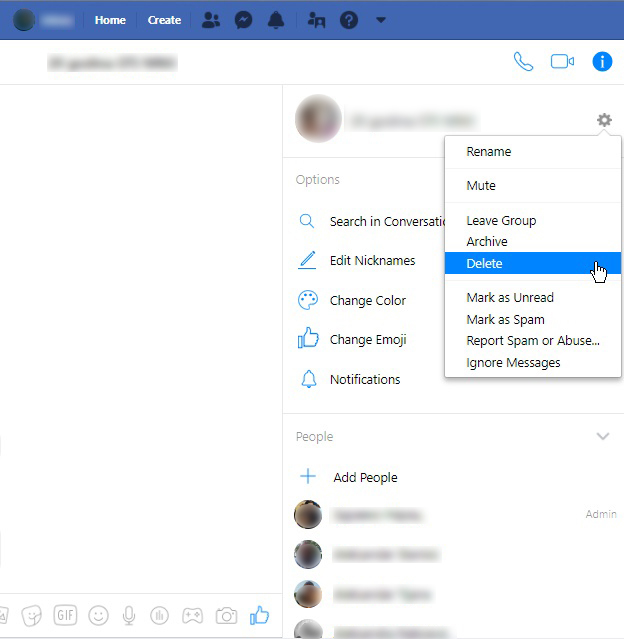Click the Find Friends icon in top bar
Screen dimensions: 624x639
tap(317, 20)
